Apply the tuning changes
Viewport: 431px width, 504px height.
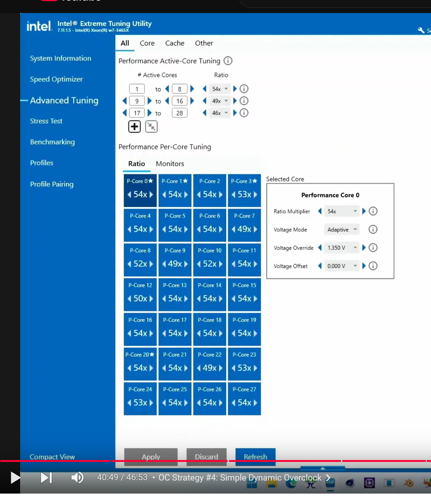point(151,457)
